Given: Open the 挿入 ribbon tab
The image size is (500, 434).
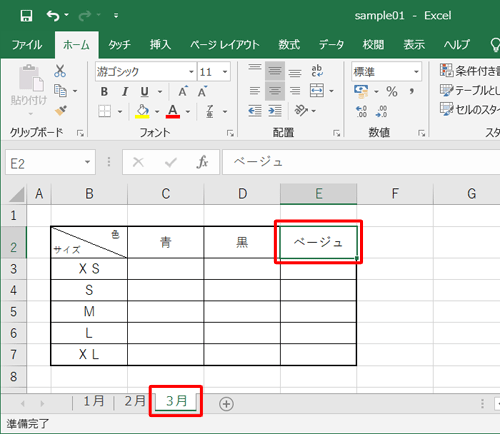Looking at the screenshot, I should 160,45.
